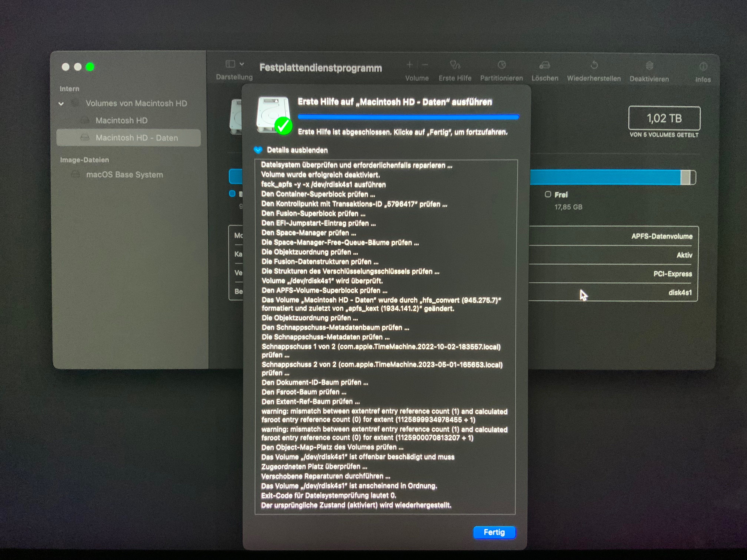Click the Erste Hilfe stethoscope icon
The height and width of the screenshot is (560, 747).
click(455, 65)
